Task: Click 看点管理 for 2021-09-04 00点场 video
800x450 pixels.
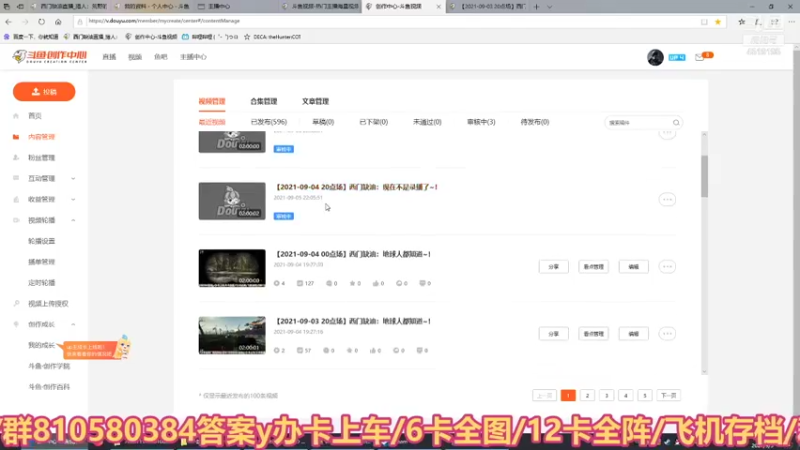Action: [x=593, y=267]
